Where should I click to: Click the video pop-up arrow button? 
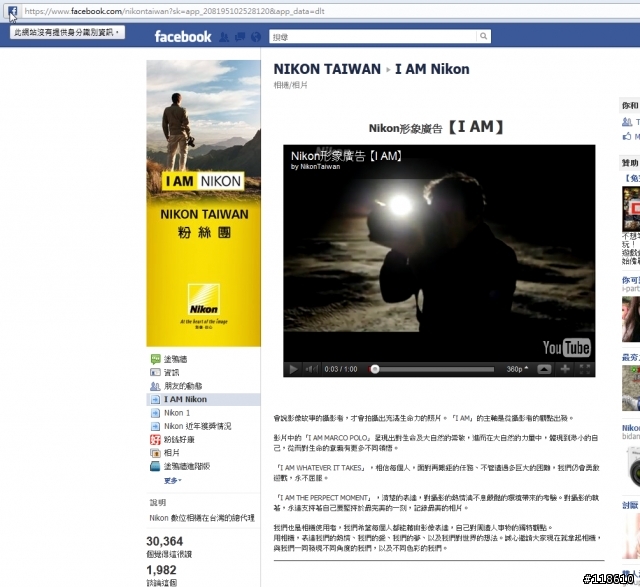click(x=544, y=369)
